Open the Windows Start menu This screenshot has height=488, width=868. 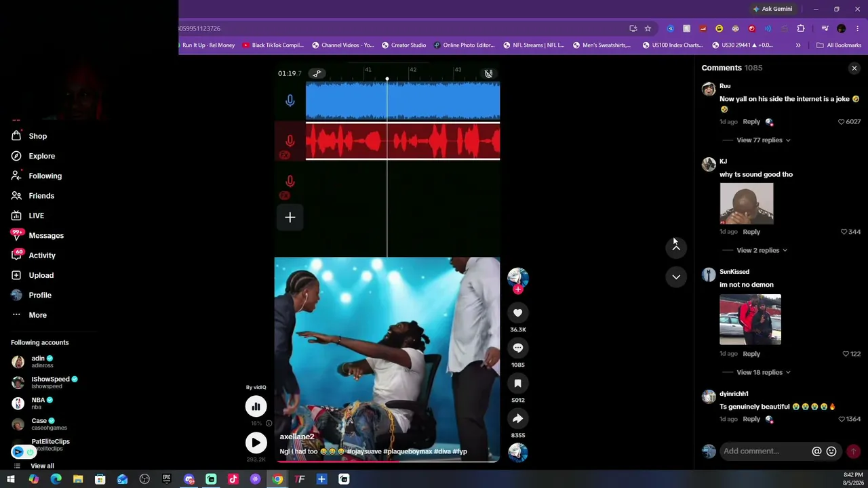pos(11,479)
